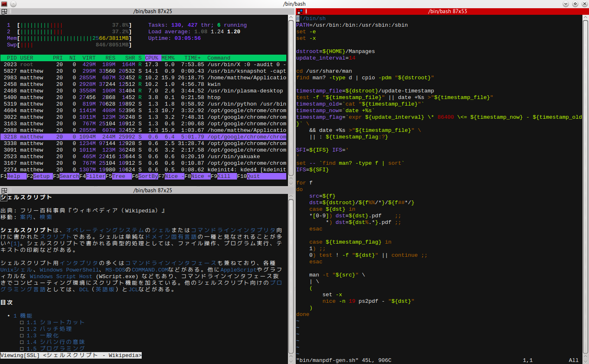Sort by the USER column header

27,58
